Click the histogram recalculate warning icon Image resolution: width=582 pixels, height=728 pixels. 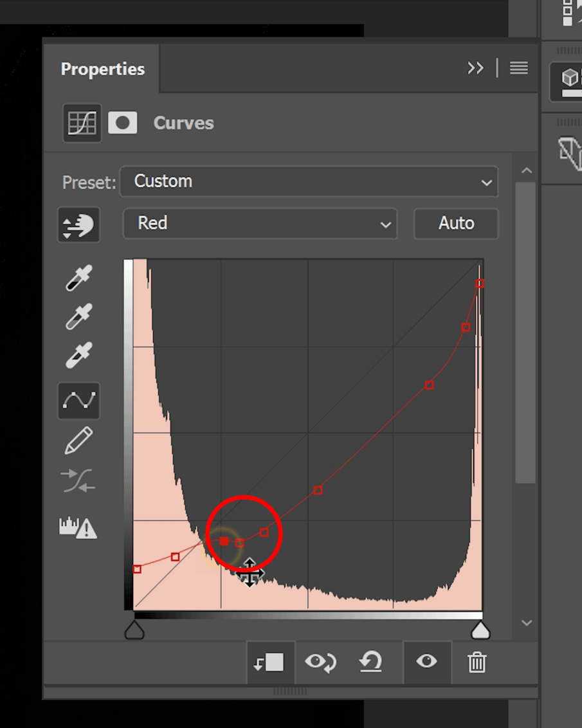point(78,528)
